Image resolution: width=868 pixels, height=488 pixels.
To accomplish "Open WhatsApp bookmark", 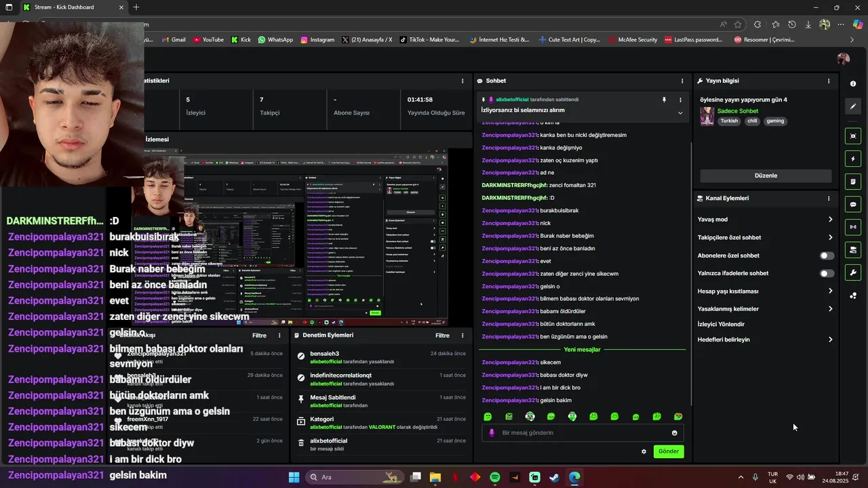I will [x=275, y=40].
